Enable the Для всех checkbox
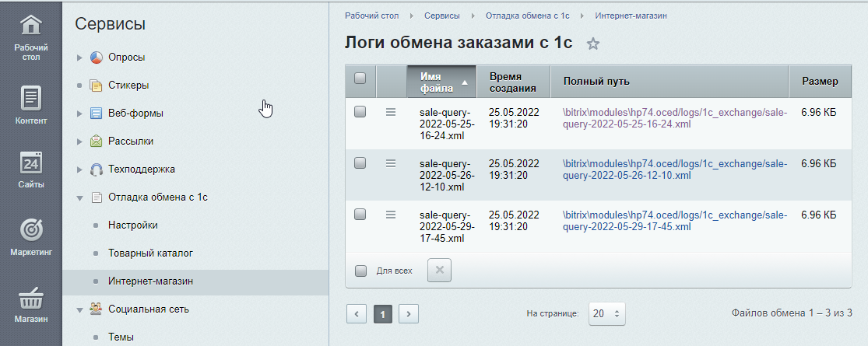Viewport: 868px width, 346px height. tap(360, 271)
